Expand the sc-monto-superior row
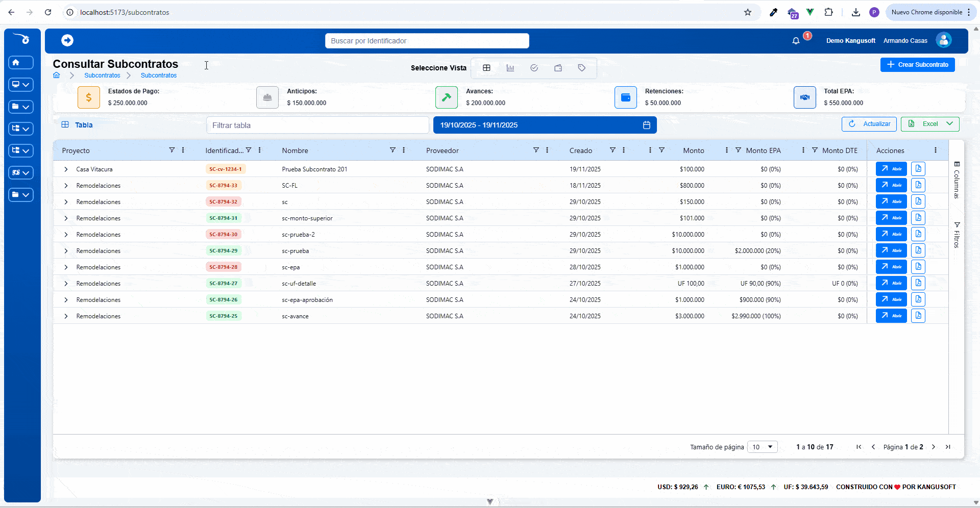 66,218
